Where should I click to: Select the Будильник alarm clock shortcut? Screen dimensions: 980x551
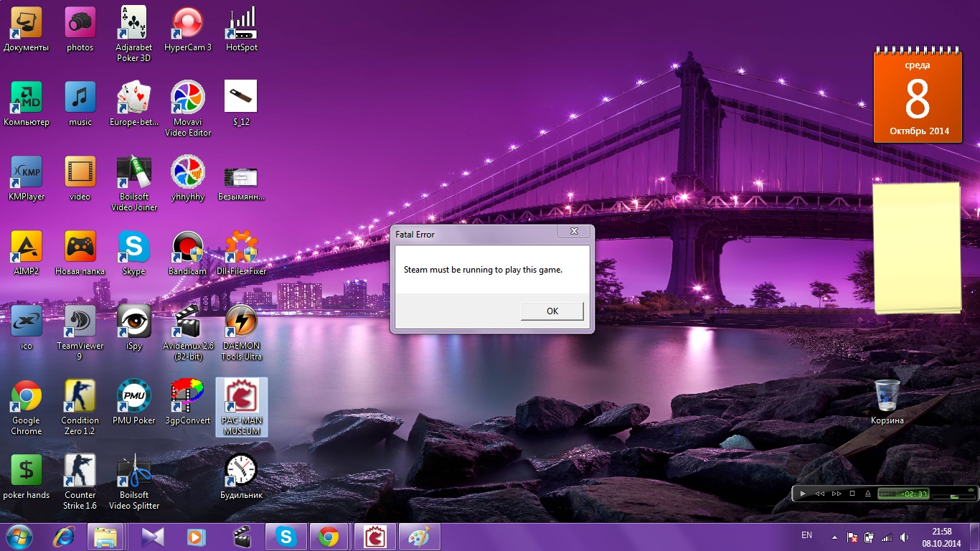point(242,477)
